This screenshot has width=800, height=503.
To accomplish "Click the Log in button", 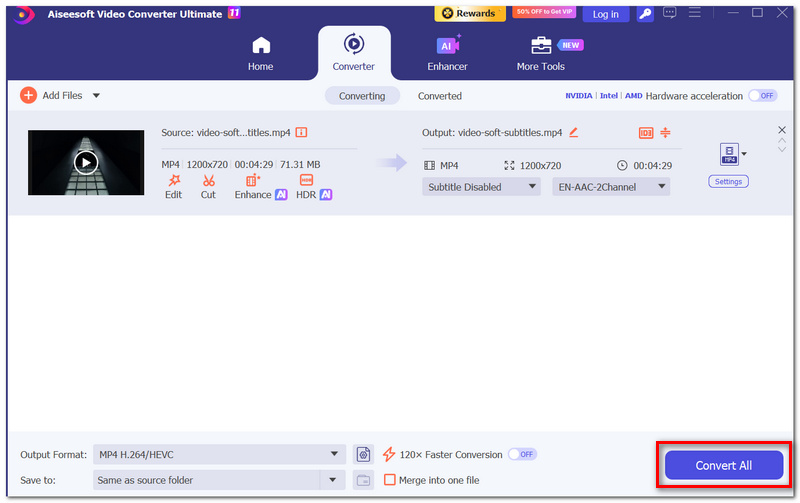I will tap(606, 14).
